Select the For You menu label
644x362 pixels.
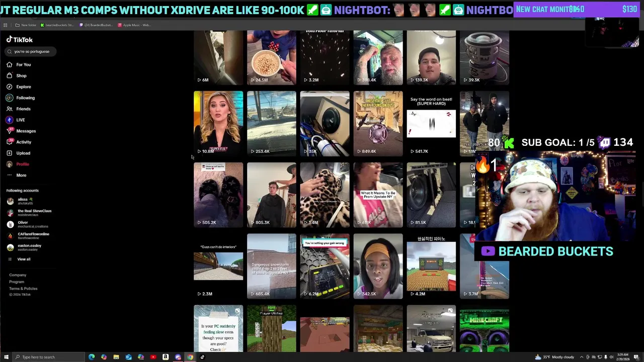[x=23, y=64]
